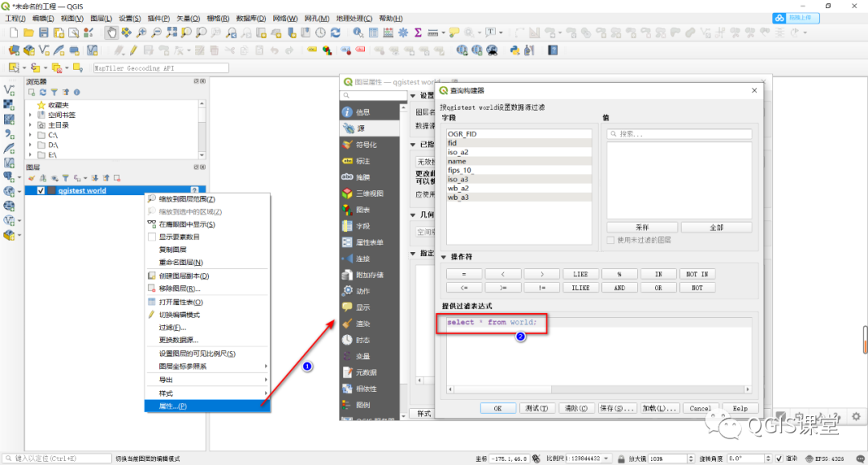Insert the LIKE operator
Screen dimensions: 868x465
click(x=580, y=274)
